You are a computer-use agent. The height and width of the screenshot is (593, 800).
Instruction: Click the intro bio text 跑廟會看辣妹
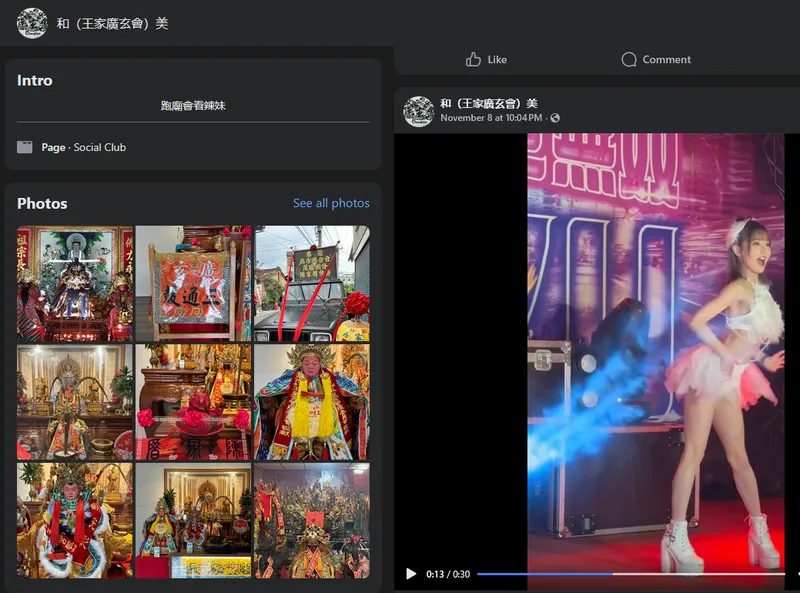(193, 106)
